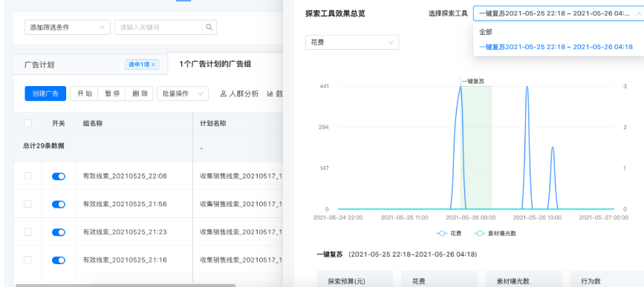The width and height of the screenshot is (644, 287).
Task: Toggle the 素材曝光数 legend marker
Action: pyautogui.click(x=479, y=234)
